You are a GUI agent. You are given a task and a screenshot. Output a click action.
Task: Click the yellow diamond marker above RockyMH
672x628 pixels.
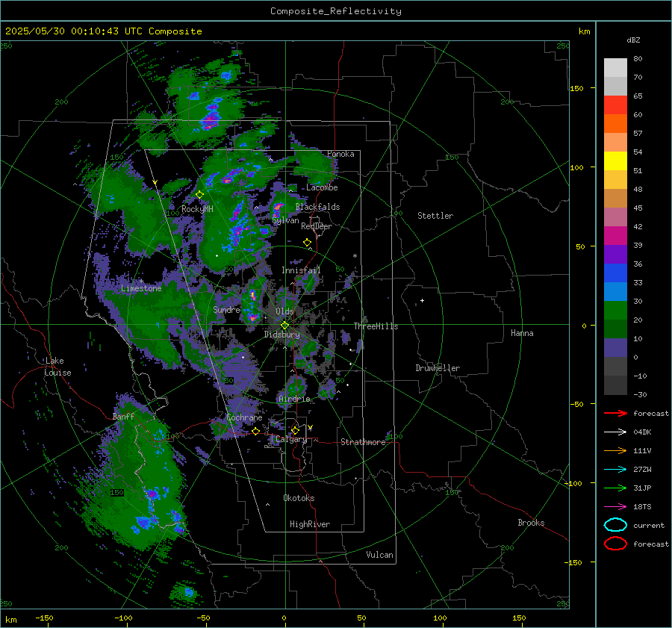coord(199,195)
